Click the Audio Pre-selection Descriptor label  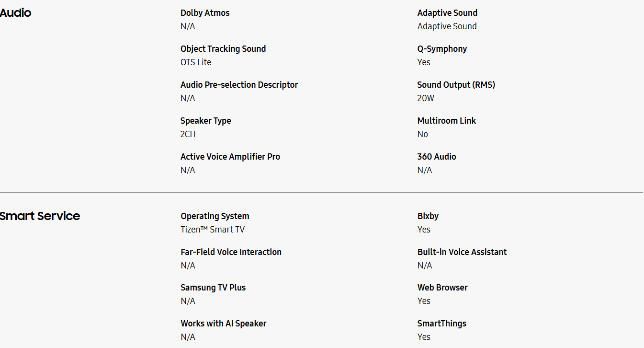pos(239,85)
